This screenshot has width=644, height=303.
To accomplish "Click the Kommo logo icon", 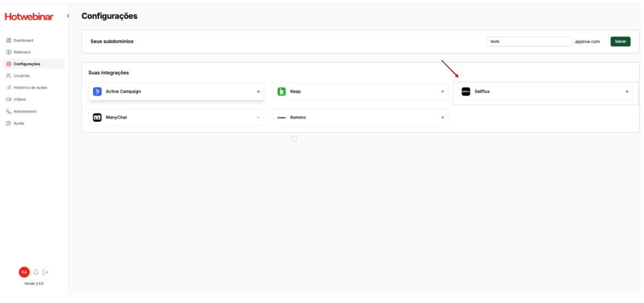I will click(x=282, y=117).
